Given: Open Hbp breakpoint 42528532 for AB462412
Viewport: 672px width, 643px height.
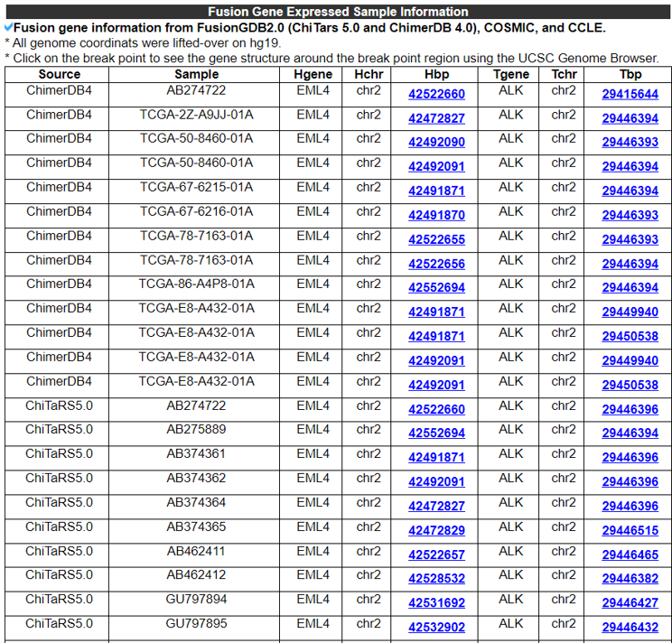Looking at the screenshot, I should (436, 579).
